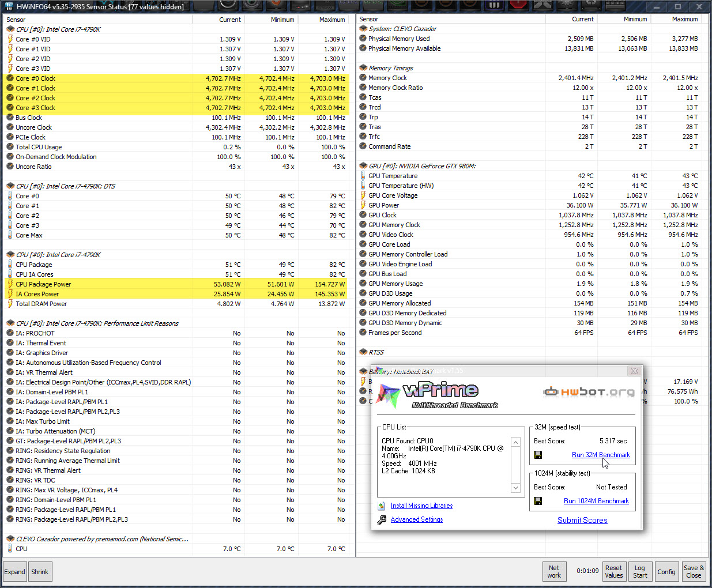712x588 pixels.
Task: Select the GPU Memory Usage row
Action: (529, 284)
